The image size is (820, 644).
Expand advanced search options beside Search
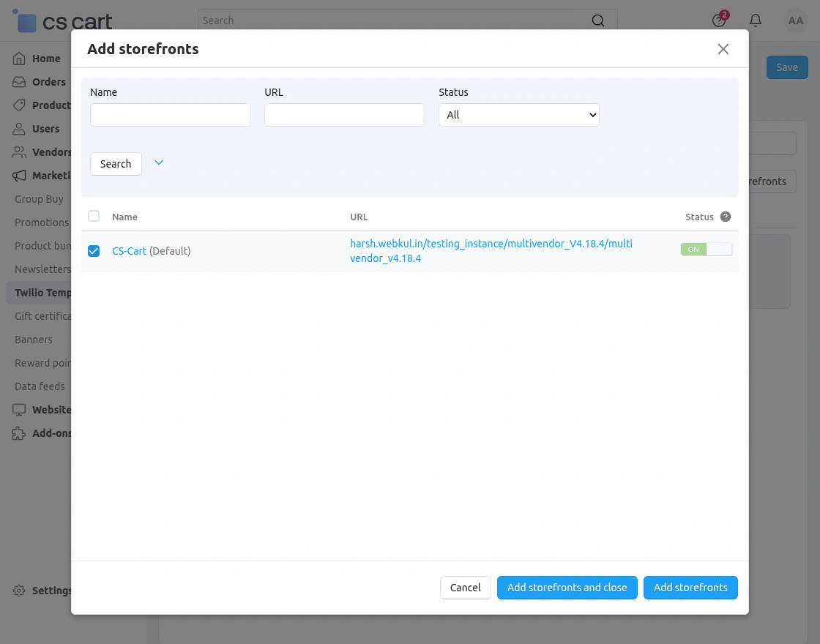click(x=159, y=163)
